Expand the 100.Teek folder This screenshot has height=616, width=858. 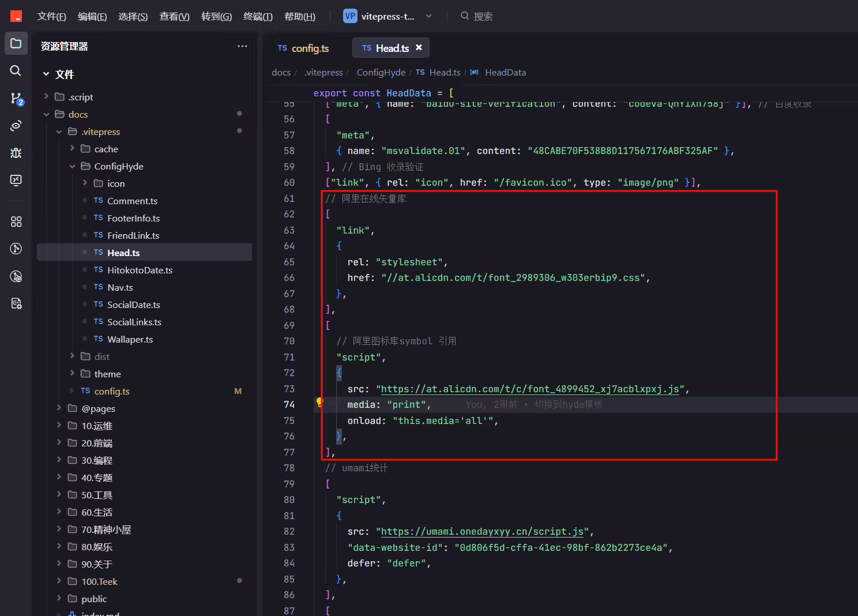tap(59, 581)
